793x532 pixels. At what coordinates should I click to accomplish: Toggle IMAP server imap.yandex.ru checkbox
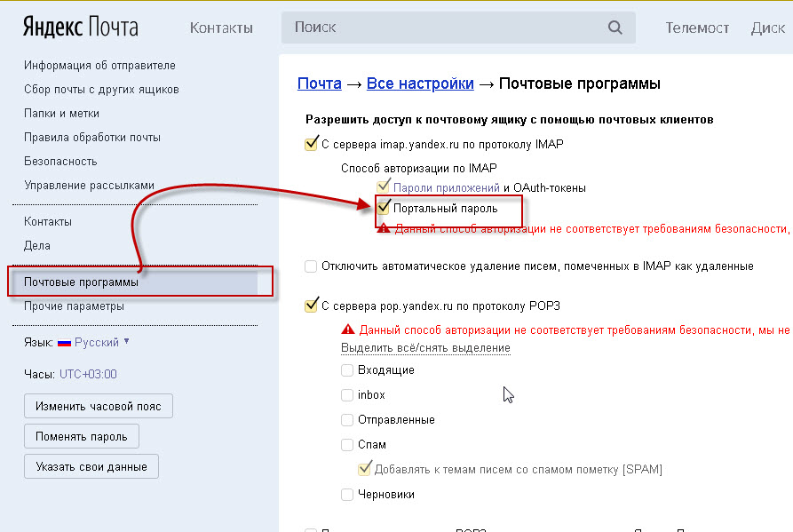pyautogui.click(x=311, y=144)
